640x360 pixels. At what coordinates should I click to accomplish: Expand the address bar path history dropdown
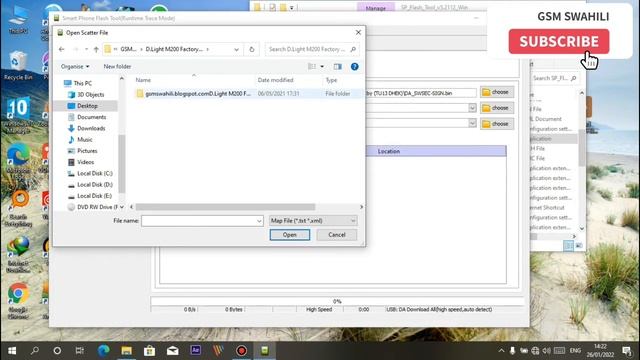236,49
